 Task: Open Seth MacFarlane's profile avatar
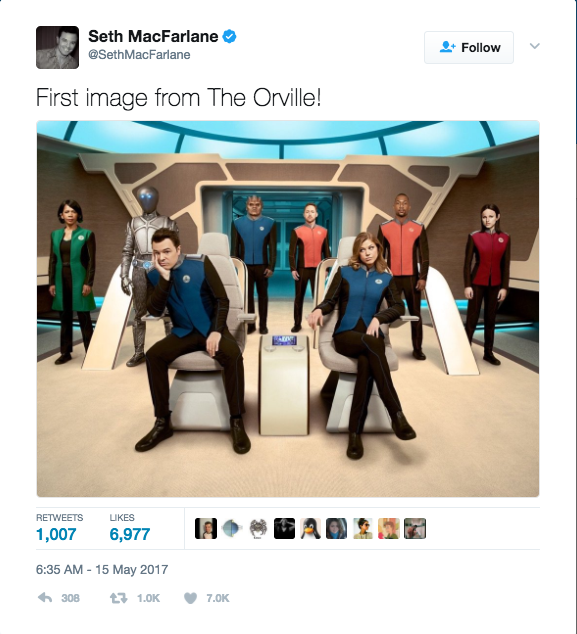[x=57, y=47]
